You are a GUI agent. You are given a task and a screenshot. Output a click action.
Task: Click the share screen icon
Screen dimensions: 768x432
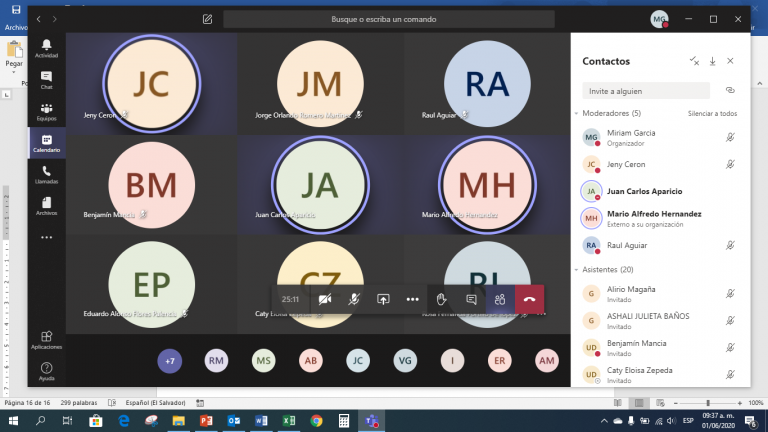[383, 299]
